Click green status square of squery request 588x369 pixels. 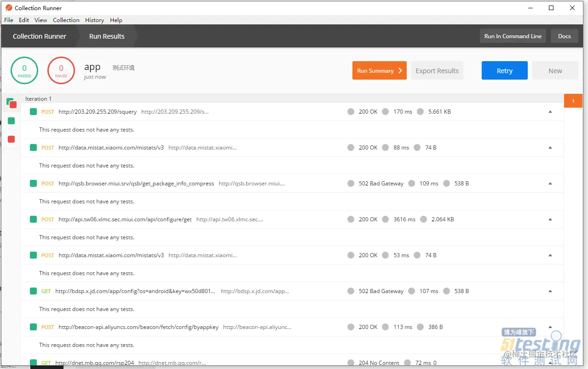(x=33, y=112)
